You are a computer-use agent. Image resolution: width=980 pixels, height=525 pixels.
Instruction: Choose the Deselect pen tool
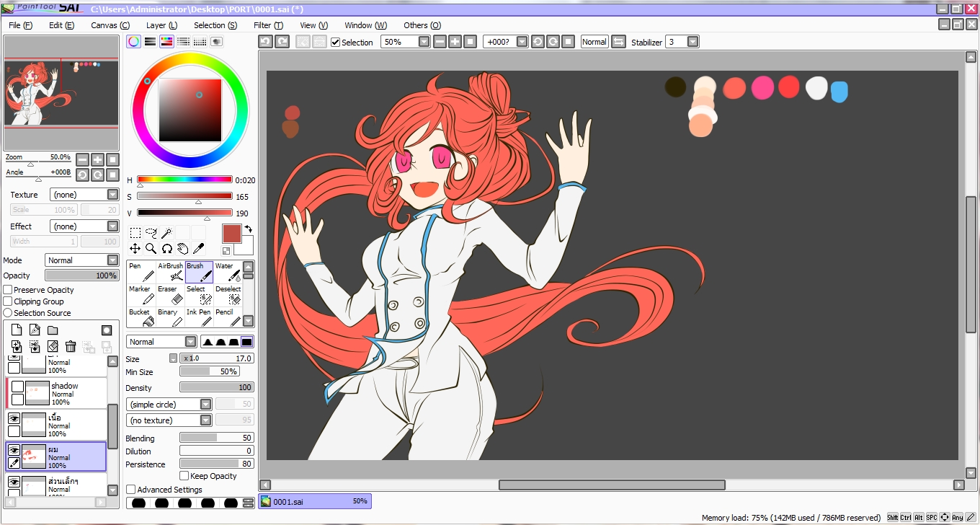tap(228, 295)
